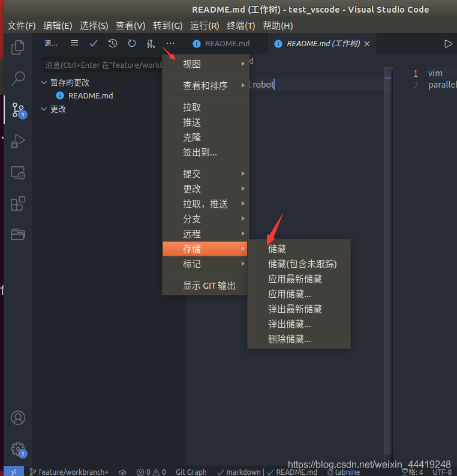
Task: Close the README.md (工作树) tab
Action: pos(367,44)
